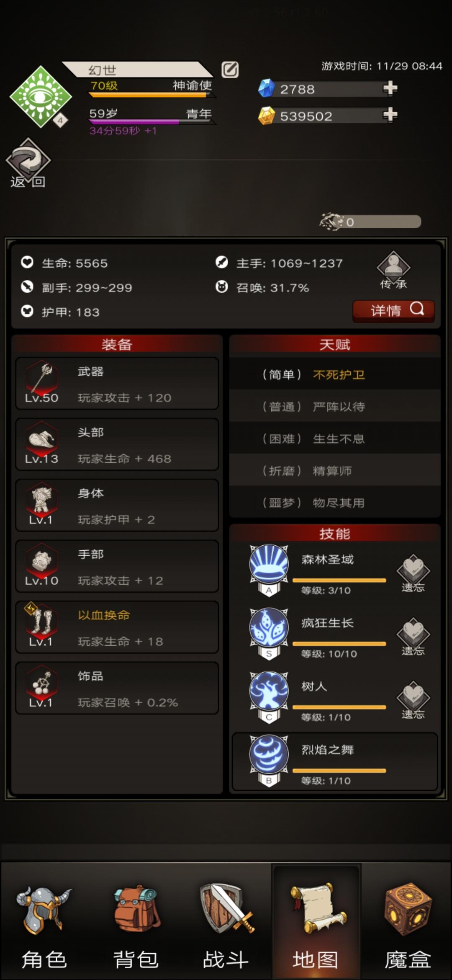Open the 详情 details button
The width and height of the screenshot is (452, 980).
click(393, 311)
